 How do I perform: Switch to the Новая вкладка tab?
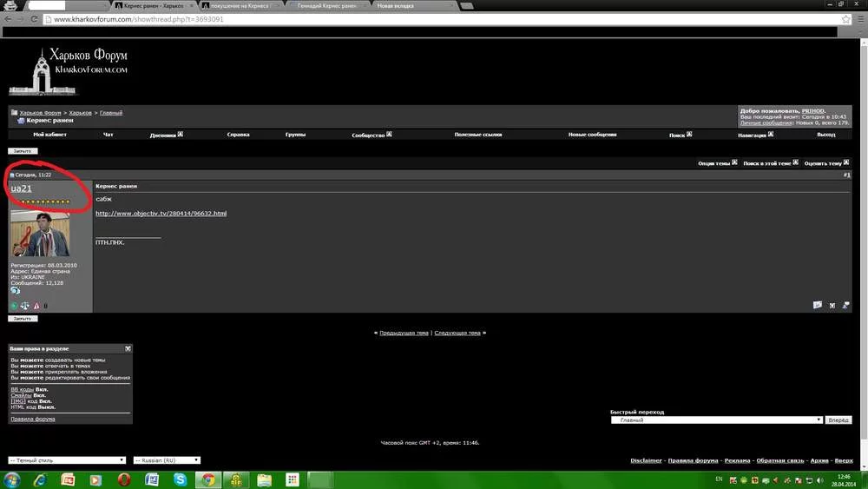tap(412, 5)
